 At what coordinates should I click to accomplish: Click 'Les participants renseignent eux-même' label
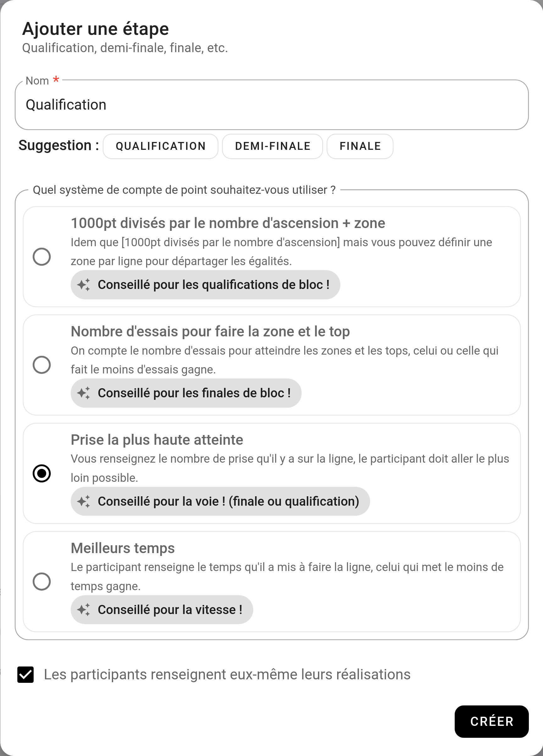pyautogui.click(x=227, y=675)
